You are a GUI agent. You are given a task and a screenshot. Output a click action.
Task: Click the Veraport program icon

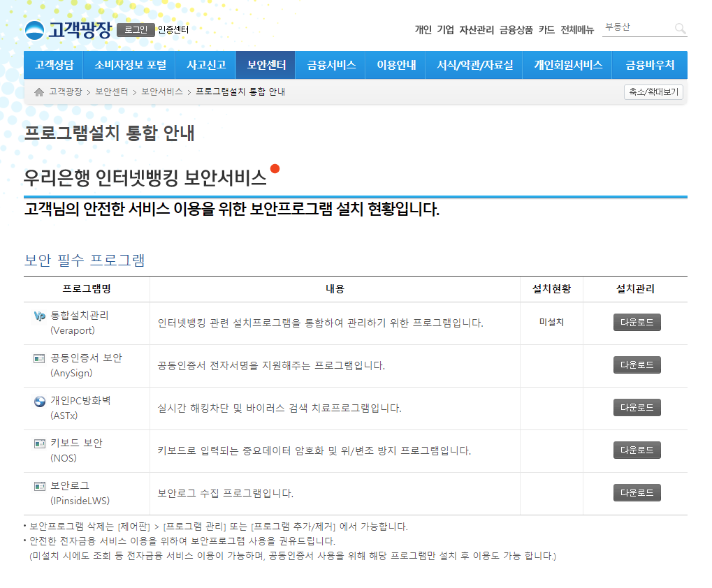coord(40,316)
